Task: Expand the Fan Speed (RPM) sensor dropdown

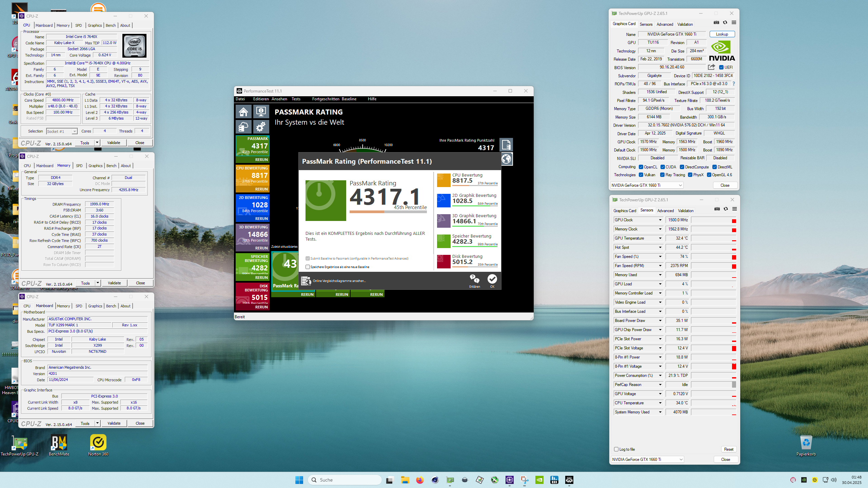Action: coord(660,266)
